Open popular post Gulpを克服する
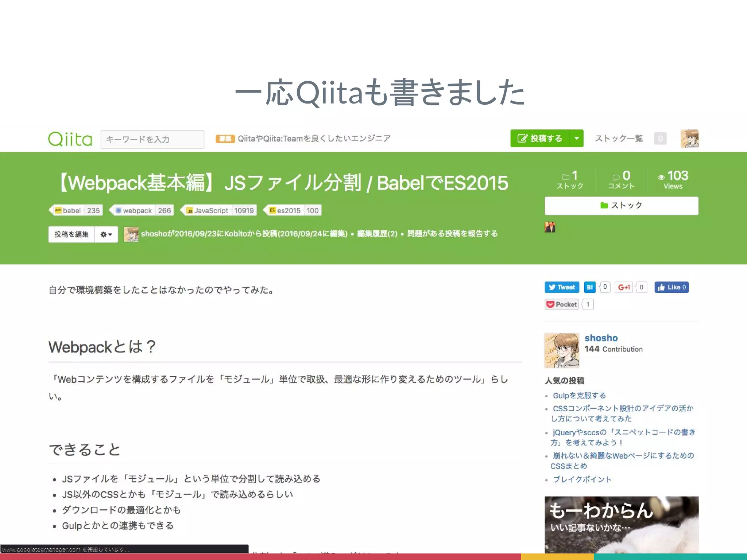The height and width of the screenshot is (560, 747). tap(579, 396)
